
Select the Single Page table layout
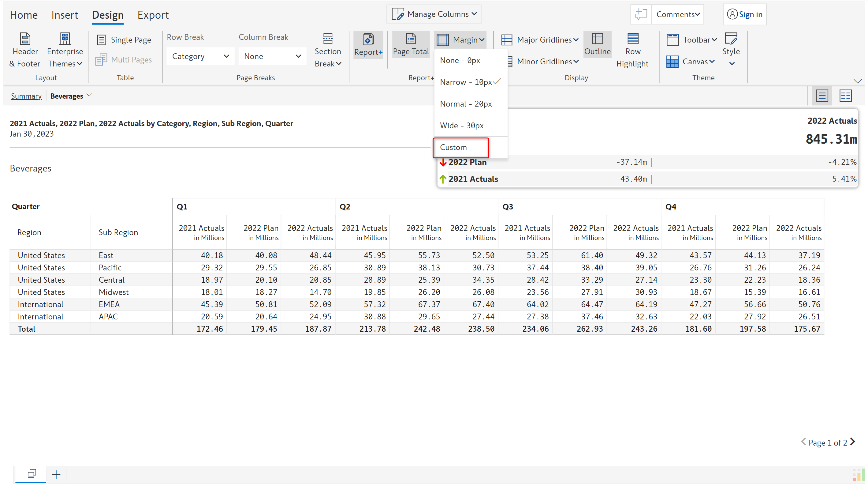124,40
